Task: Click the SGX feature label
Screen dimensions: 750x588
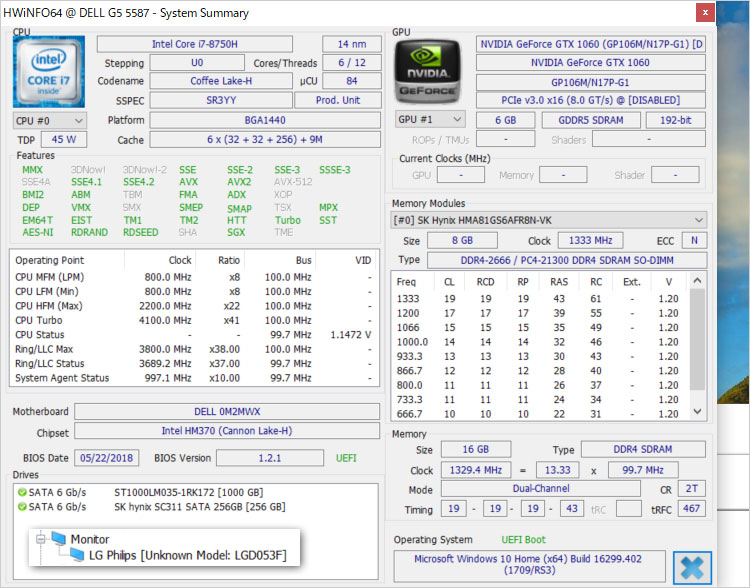Action: coord(236,233)
